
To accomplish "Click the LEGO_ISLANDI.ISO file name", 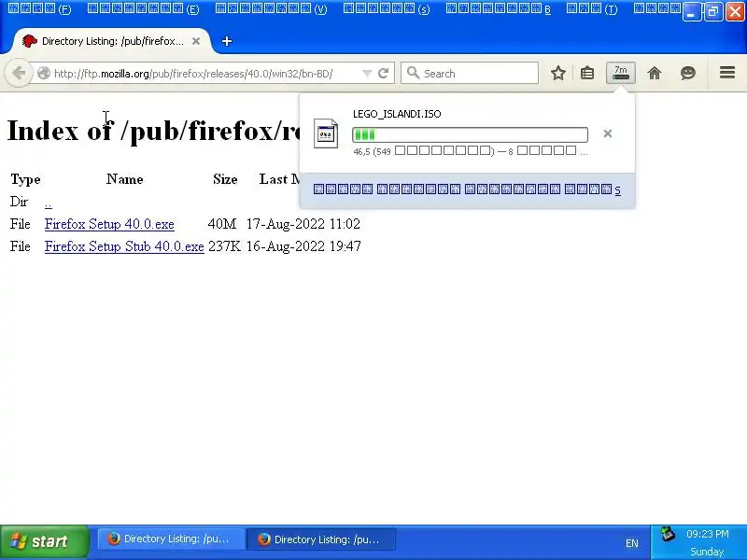I will coord(397,114).
